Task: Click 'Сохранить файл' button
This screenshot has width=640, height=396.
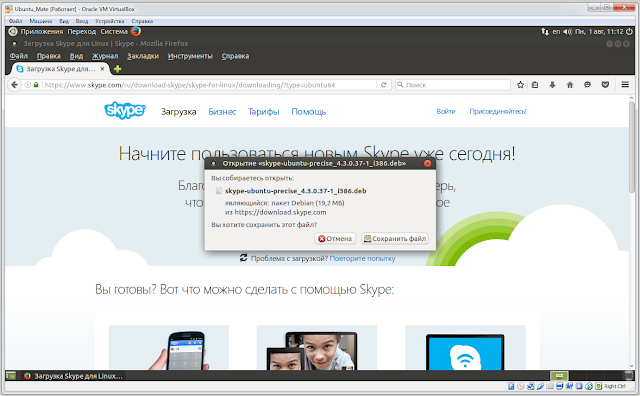Action: [x=395, y=238]
